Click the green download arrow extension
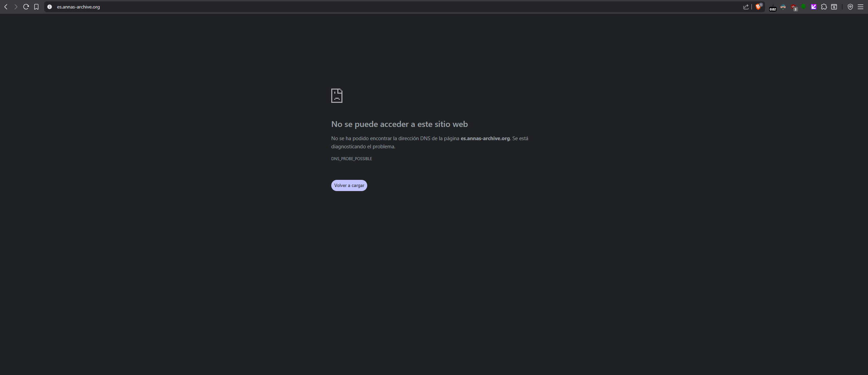Screen dimensions: 868x375 tap(803, 7)
